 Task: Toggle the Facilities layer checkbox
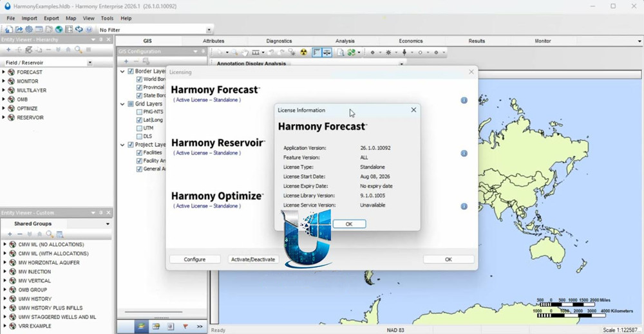[x=139, y=153]
